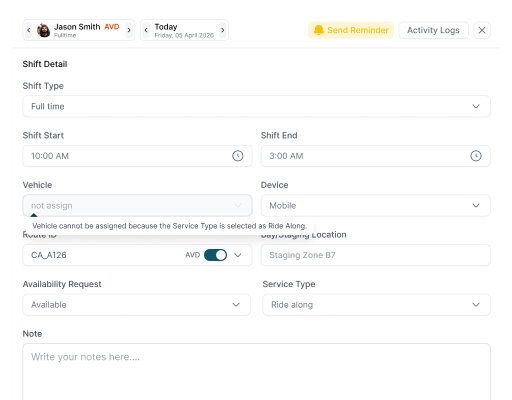The width and height of the screenshot is (512, 400).
Task: Click the Send Reminder label text
Action: pyautogui.click(x=358, y=30)
